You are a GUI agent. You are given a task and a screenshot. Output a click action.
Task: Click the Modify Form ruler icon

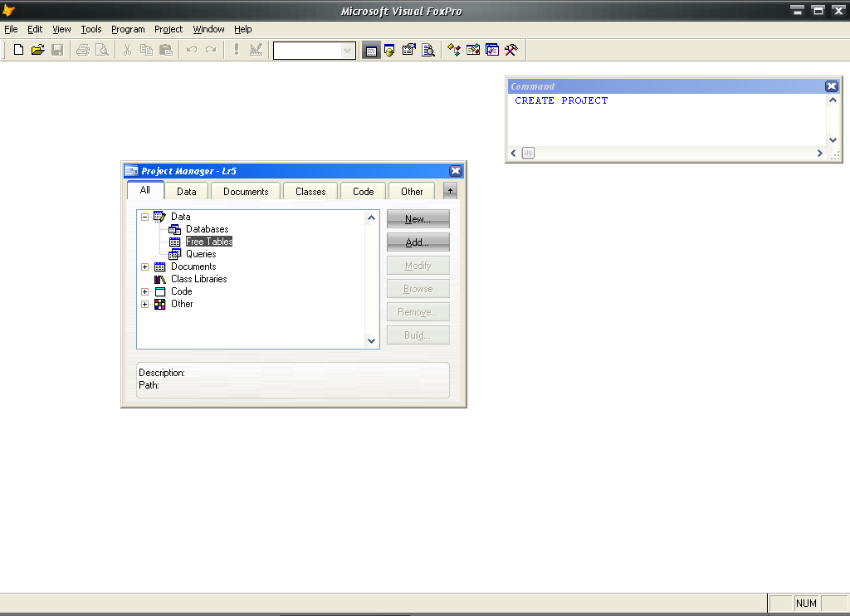[256, 50]
